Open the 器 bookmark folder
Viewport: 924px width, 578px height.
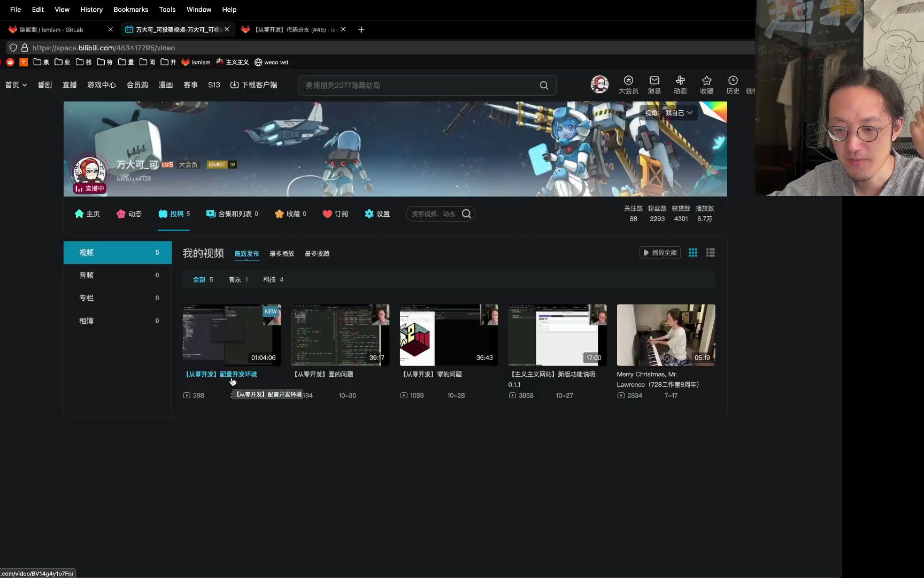click(83, 62)
